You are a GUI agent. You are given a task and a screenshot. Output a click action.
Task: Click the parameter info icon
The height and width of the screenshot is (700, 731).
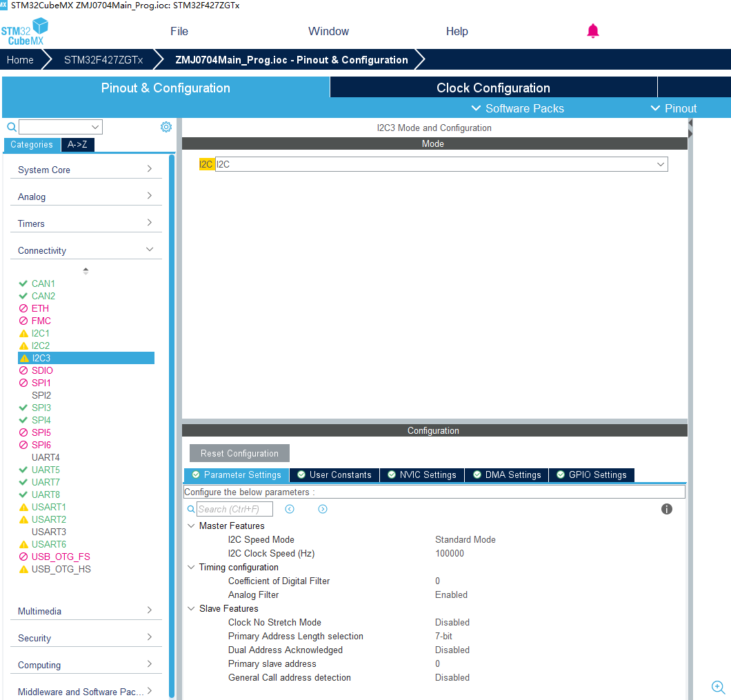coord(667,509)
